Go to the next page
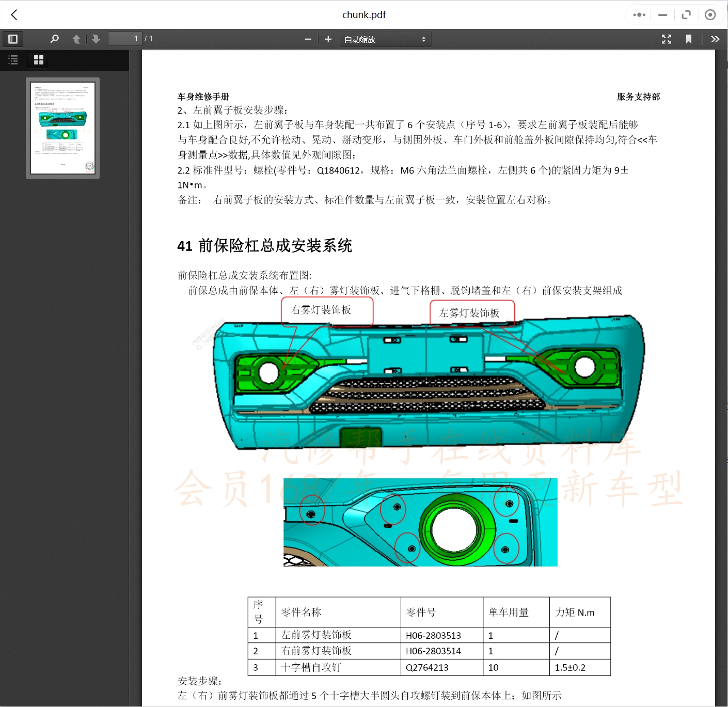728x707 pixels. 96,39
